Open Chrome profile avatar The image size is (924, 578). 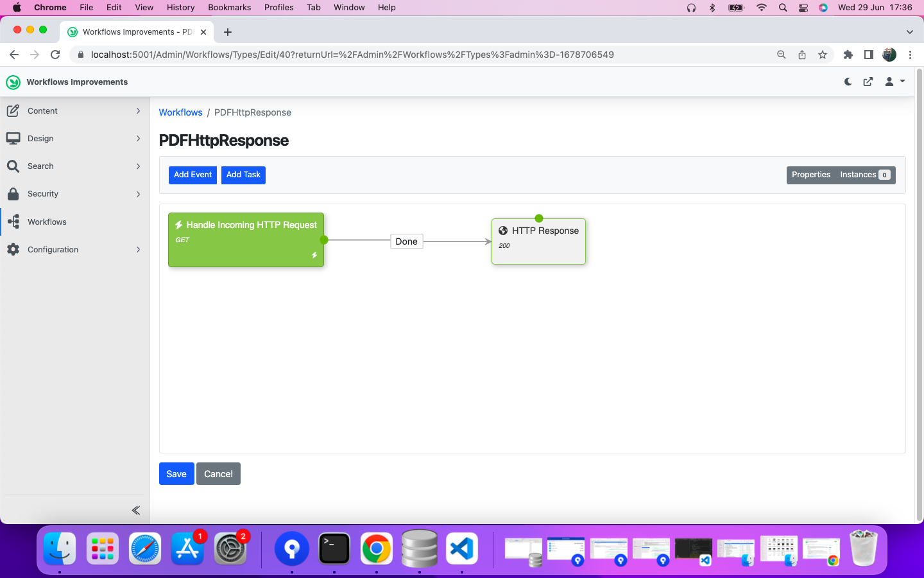pyautogui.click(x=889, y=55)
